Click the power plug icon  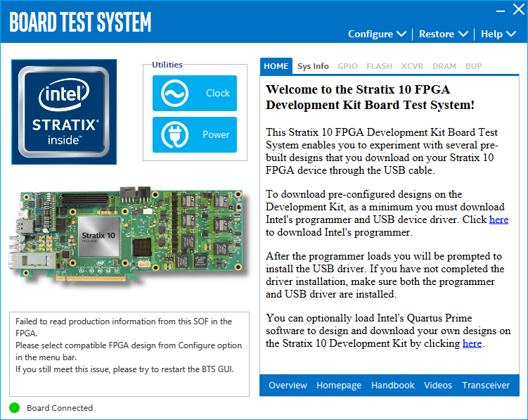point(174,134)
